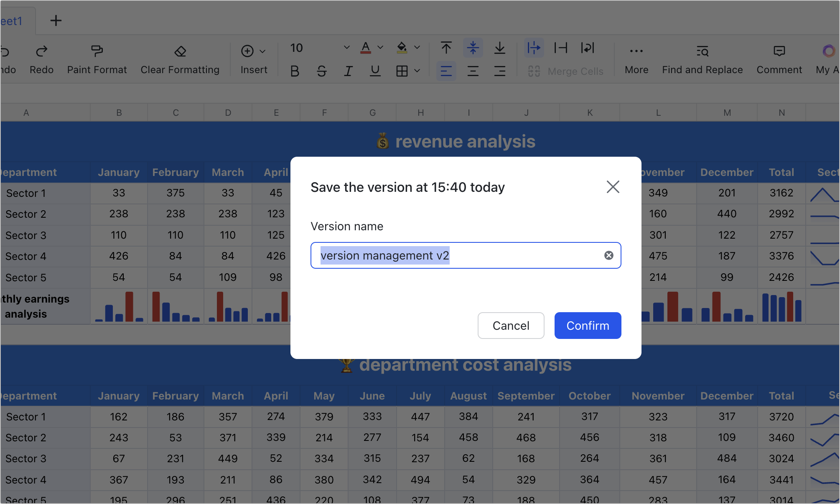Close the save version dialog
840x504 pixels.
(613, 187)
